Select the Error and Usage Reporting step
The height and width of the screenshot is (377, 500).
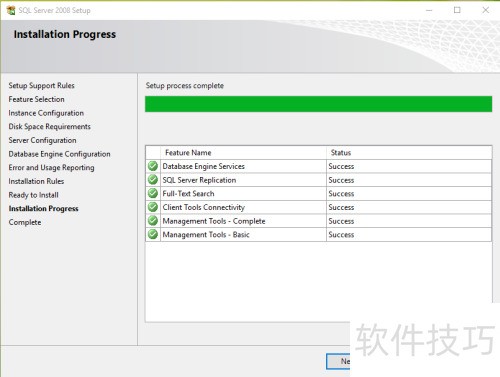click(x=51, y=168)
